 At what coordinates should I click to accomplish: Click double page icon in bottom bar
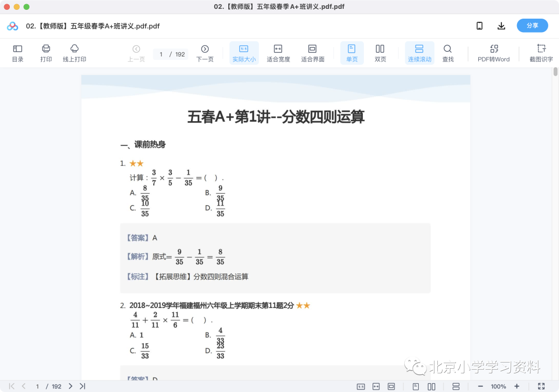431,387
